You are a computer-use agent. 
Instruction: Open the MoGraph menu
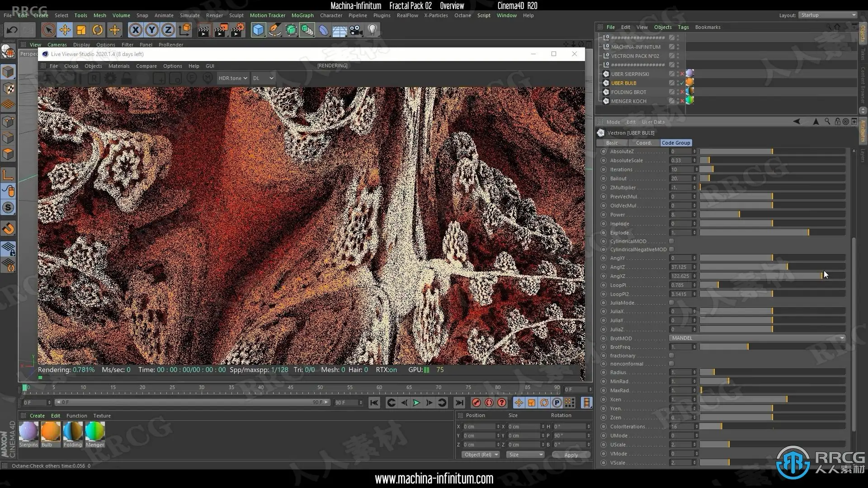[x=302, y=15]
